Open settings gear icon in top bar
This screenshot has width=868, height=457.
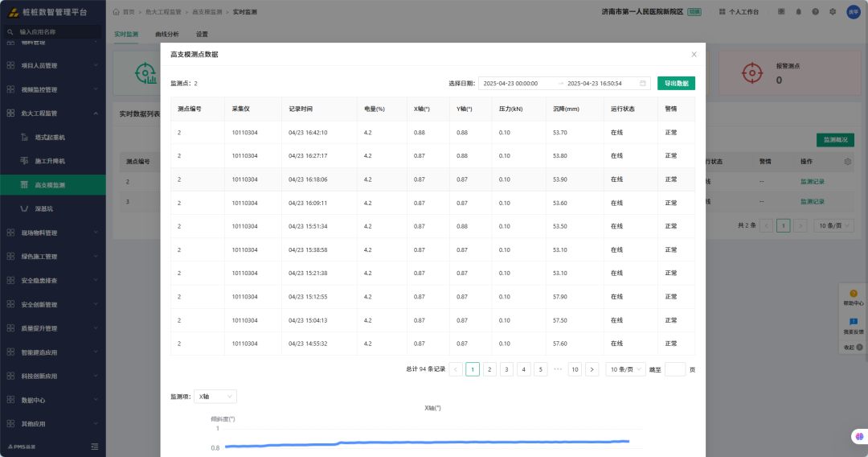coord(833,11)
